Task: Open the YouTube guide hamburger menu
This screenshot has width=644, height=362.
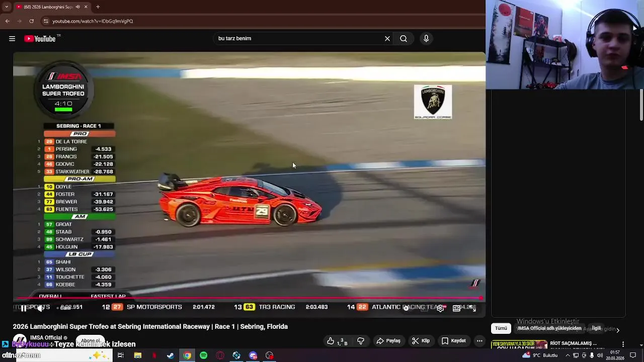Action: [x=12, y=39]
